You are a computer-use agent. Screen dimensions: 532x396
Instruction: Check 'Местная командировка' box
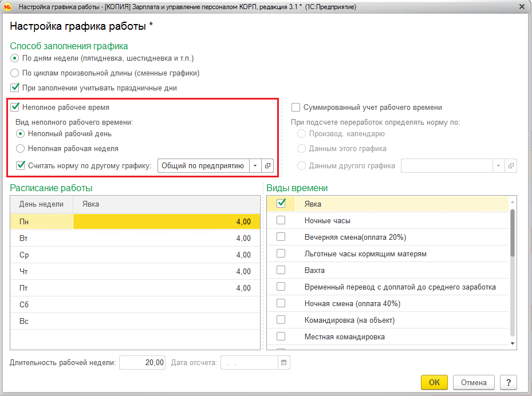click(281, 336)
